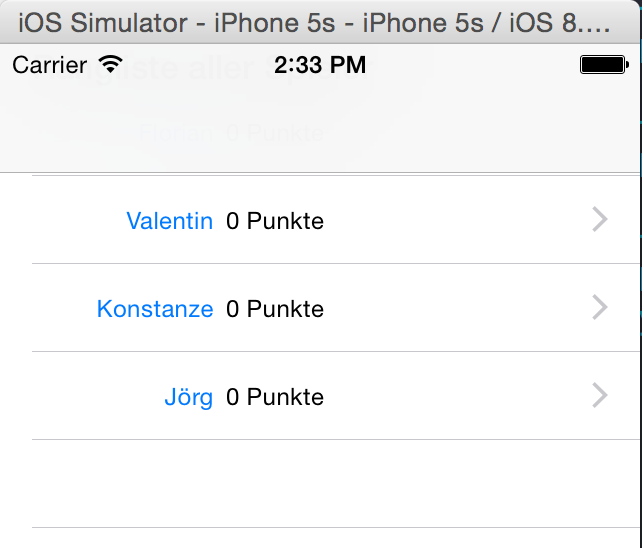Click "0 Punkte" next to Konstanze
Viewport: 642px width, 548px height.
tap(275, 309)
